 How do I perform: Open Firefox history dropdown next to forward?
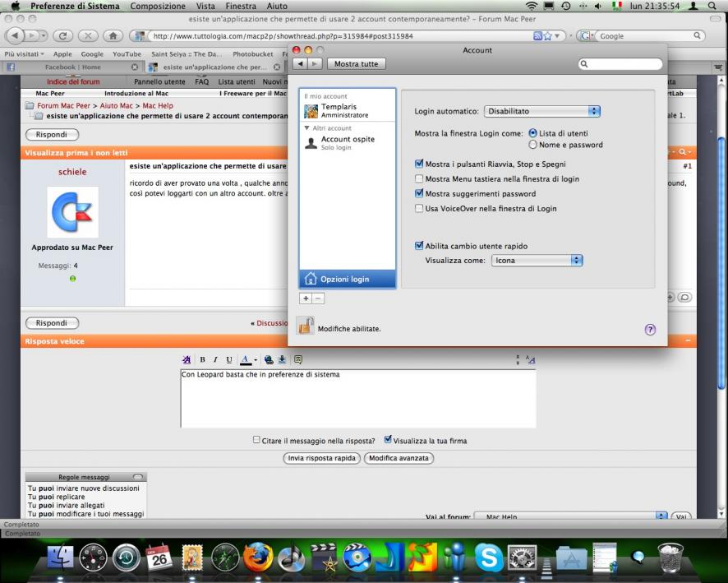(x=44, y=36)
